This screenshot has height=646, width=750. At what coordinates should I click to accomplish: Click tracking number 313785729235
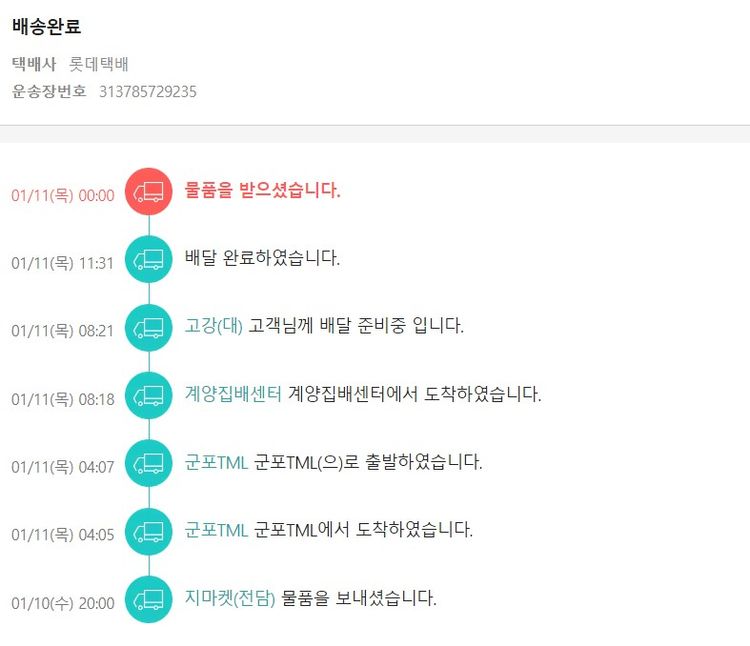tap(147, 91)
